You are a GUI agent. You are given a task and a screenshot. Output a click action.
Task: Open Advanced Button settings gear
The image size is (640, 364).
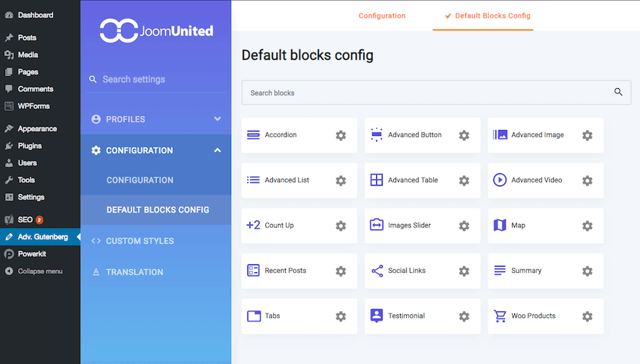pos(464,136)
